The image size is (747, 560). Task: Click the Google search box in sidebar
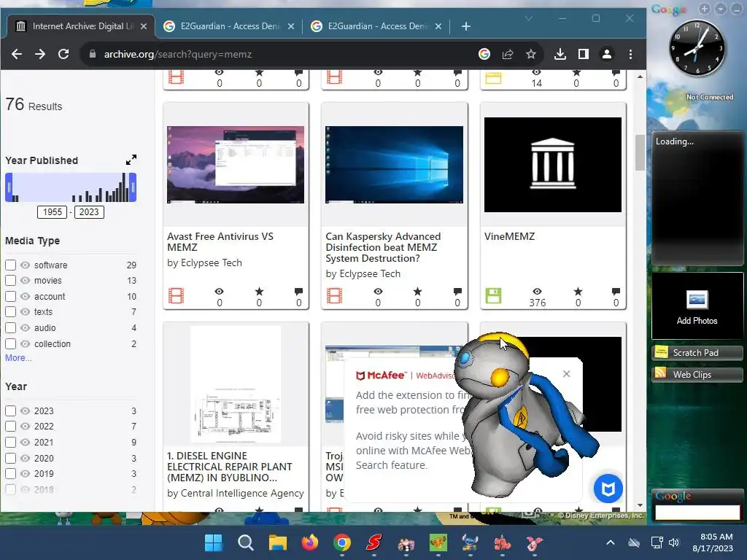(697, 513)
